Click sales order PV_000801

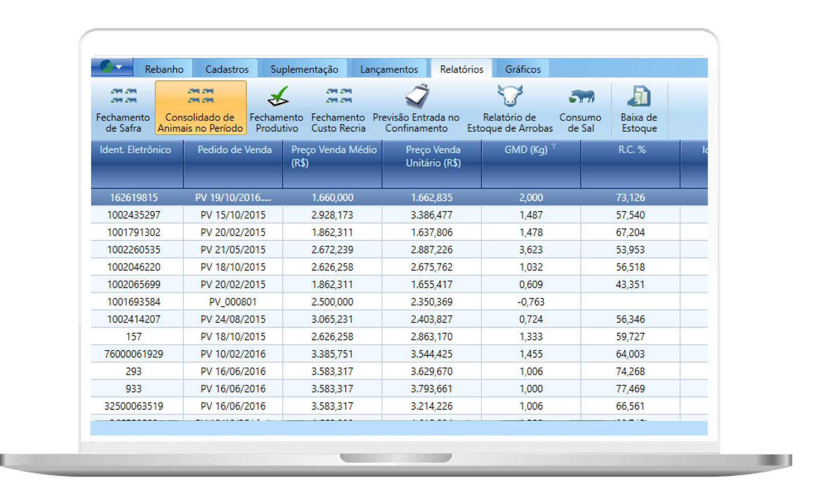pyautogui.click(x=233, y=302)
